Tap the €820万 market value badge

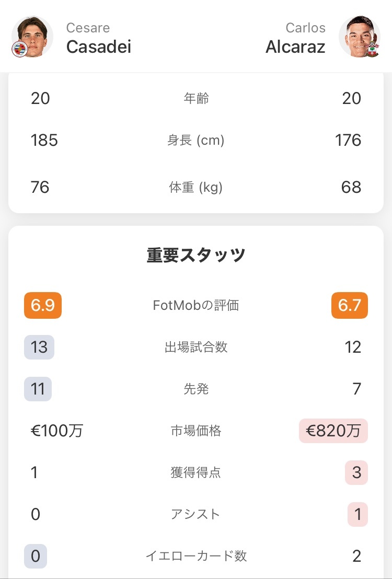tap(333, 431)
